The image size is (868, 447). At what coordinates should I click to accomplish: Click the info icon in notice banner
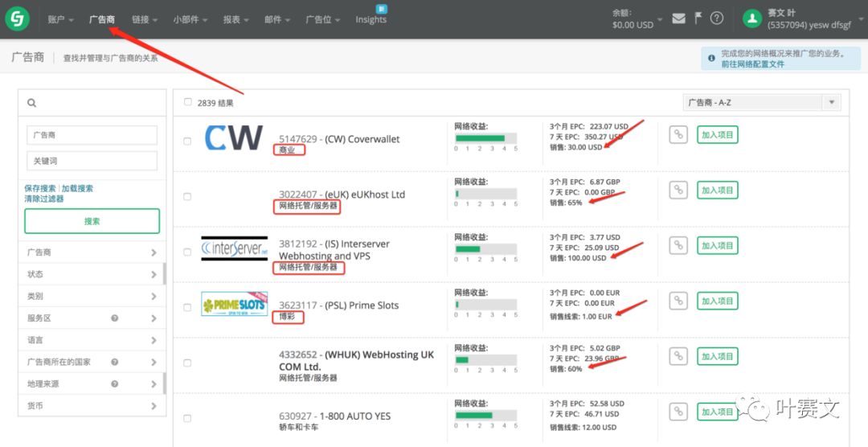(711, 58)
